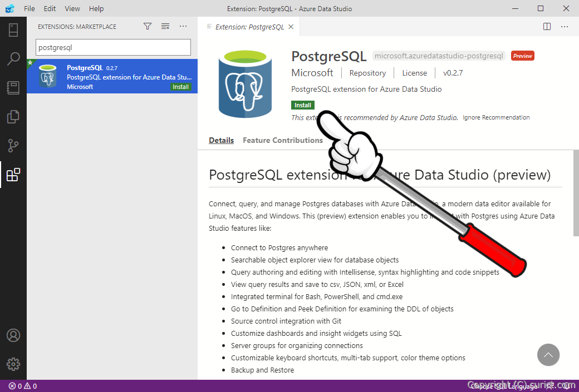Open the Manage settings gear

tap(13, 364)
